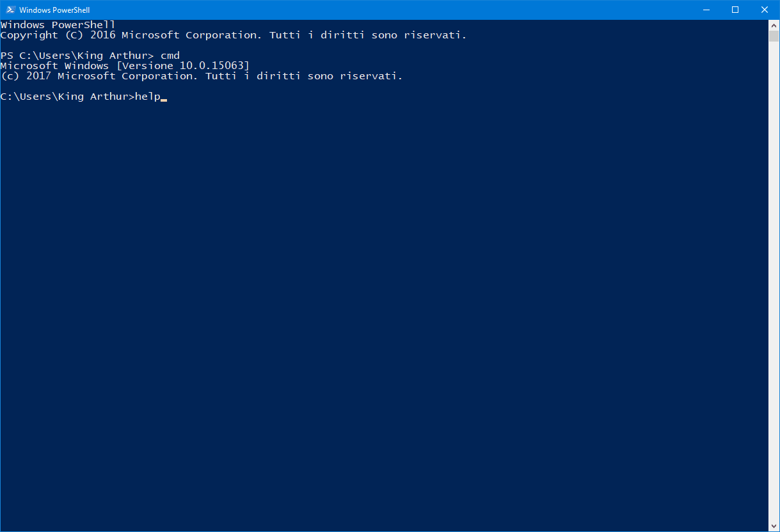Click the "Microsoft Windows" version line

coord(54,66)
